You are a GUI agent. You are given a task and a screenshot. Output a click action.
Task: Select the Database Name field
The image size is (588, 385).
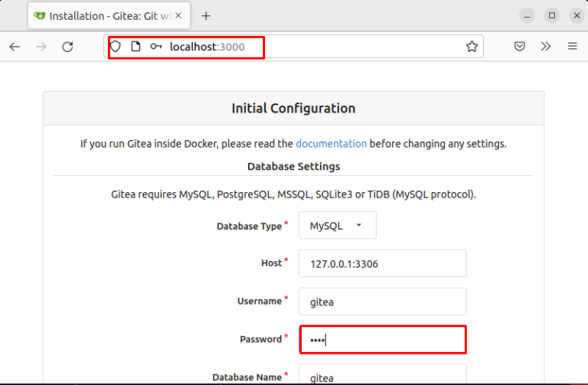click(x=383, y=374)
